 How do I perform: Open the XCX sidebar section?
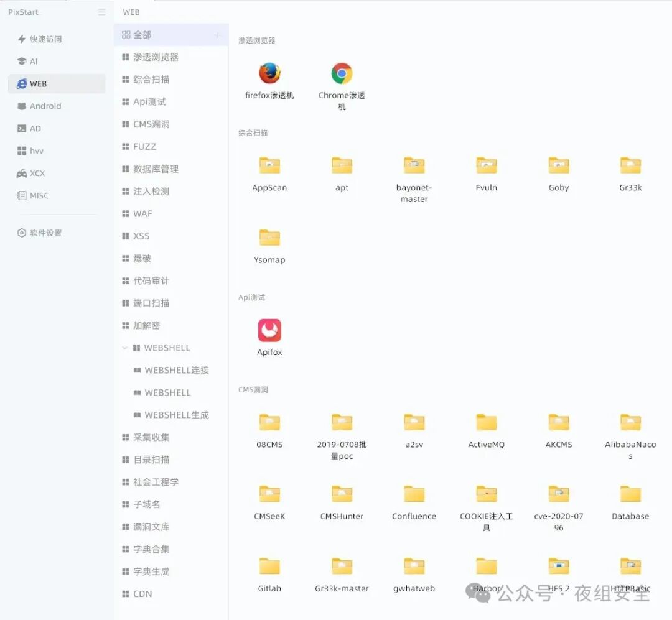click(57, 173)
